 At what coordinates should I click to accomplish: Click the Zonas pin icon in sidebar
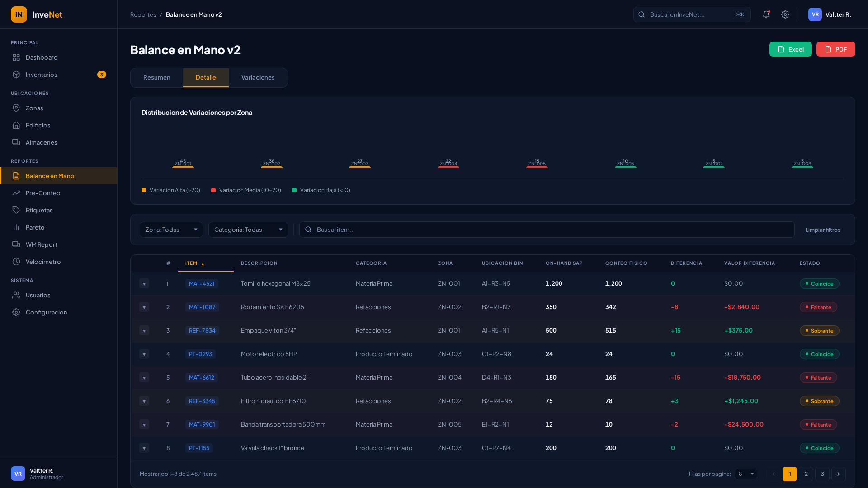pos(16,108)
